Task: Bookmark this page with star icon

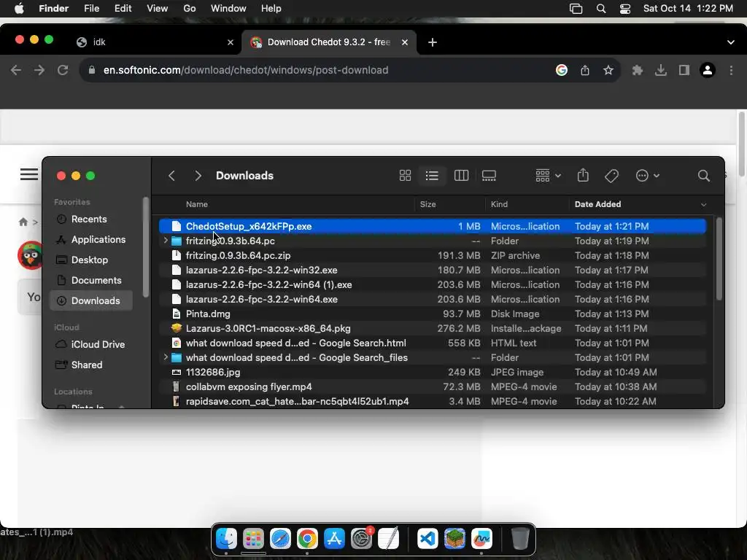Action: pos(608,70)
